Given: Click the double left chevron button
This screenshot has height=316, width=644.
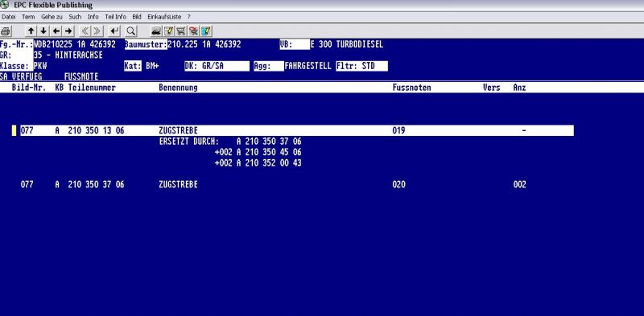Looking at the screenshot, I should pyautogui.click(x=85, y=31).
